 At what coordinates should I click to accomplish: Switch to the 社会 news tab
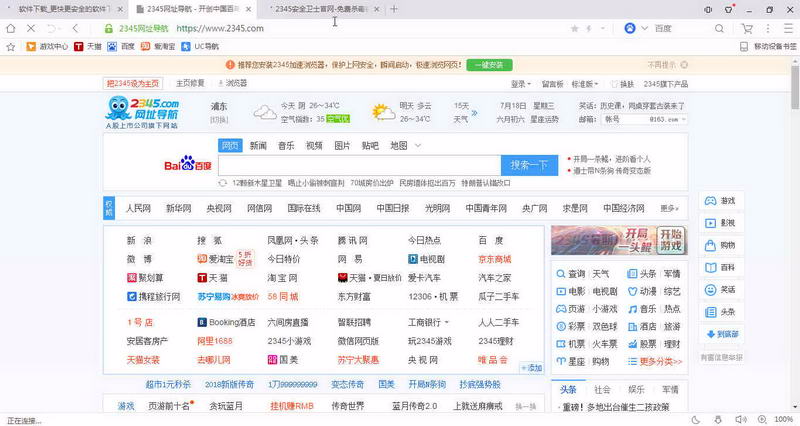click(x=602, y=390)
